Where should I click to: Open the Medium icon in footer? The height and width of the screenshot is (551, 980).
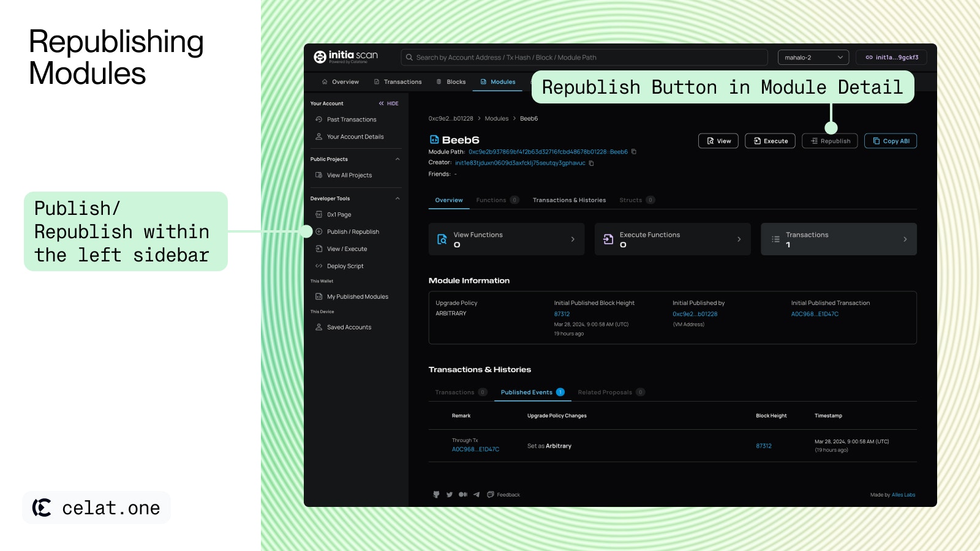click(x=463, y=495)
